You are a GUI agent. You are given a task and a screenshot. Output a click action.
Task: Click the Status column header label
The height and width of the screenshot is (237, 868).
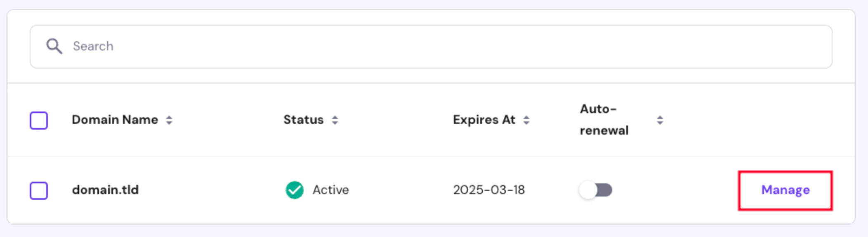point(303,120)
